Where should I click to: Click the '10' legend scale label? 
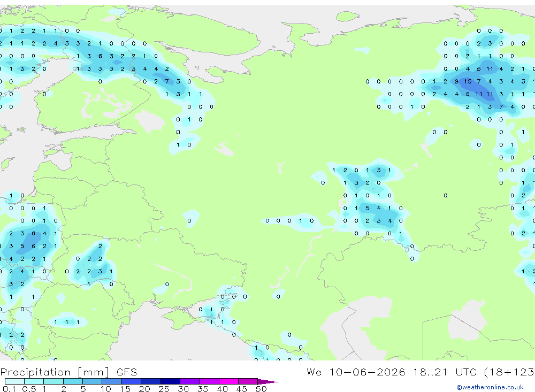point(106,389)
